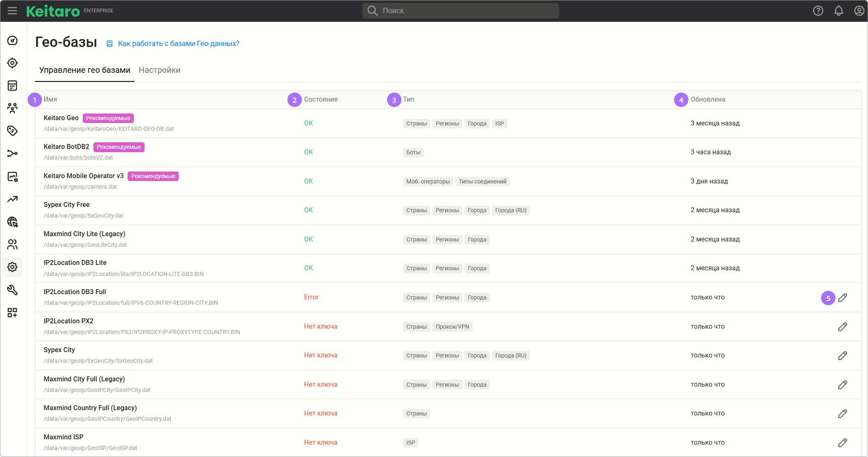
Task: Click the Рекомендуемые badge on Keitaro Geo
Action: pos(108,118)
